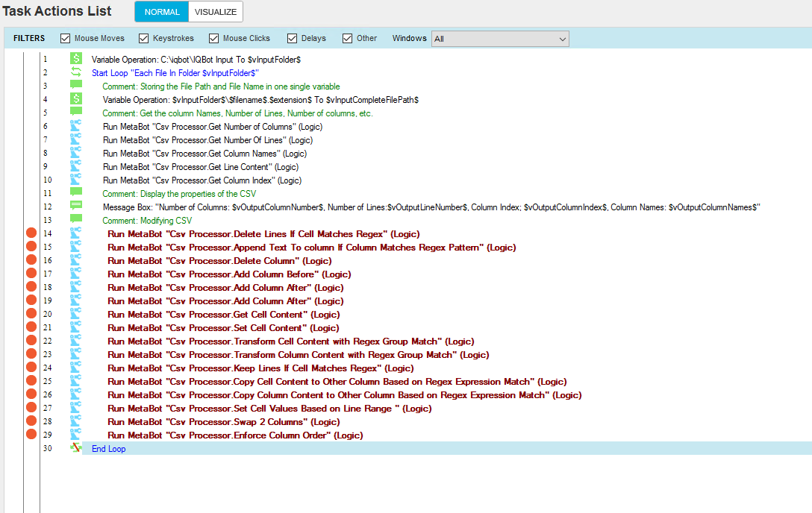Select the Transform Column Content with Regex line
812x513 pixels.
(x=299, y=355)
